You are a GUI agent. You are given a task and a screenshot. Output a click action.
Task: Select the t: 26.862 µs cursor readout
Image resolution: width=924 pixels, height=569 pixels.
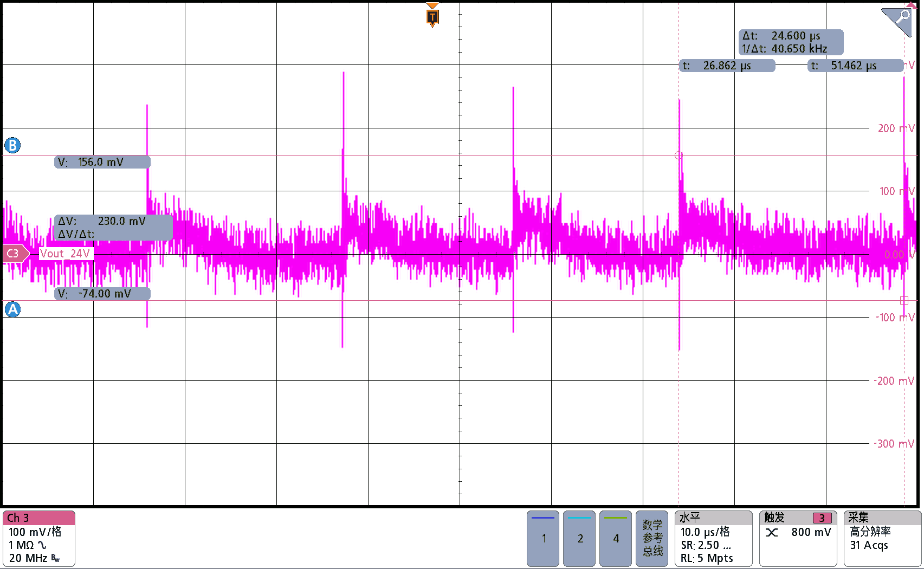point(727,66)
